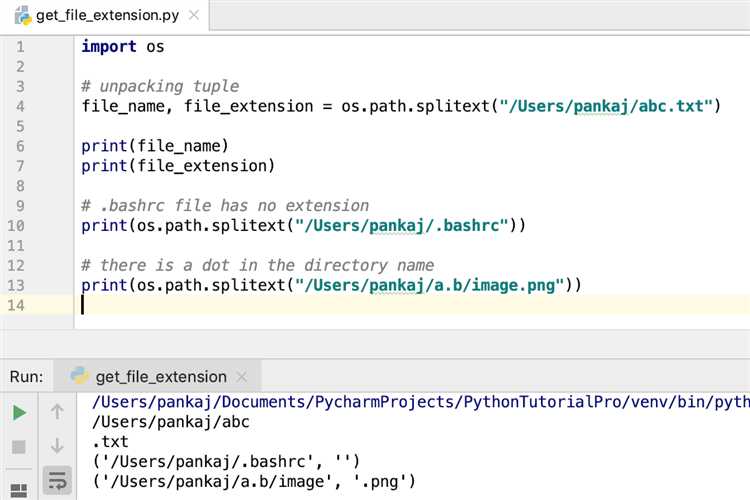This screenshot has width=750, height=500.
Task: Rerun the script with green play icon
Action: [19, 412]
